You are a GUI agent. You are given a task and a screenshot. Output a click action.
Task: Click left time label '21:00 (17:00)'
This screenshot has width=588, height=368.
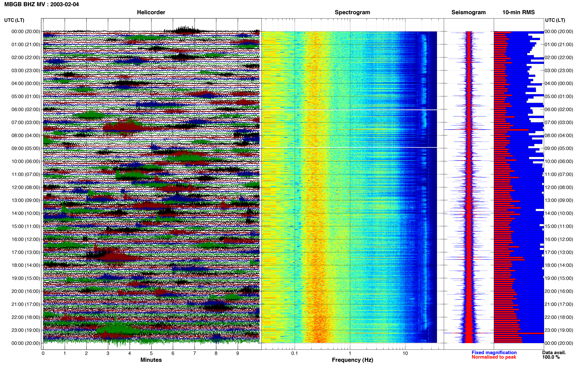(x=26, y=304)
